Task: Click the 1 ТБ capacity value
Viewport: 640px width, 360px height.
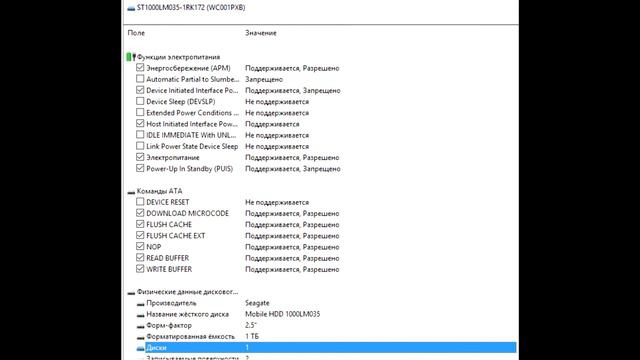Action: pos(252,337)
